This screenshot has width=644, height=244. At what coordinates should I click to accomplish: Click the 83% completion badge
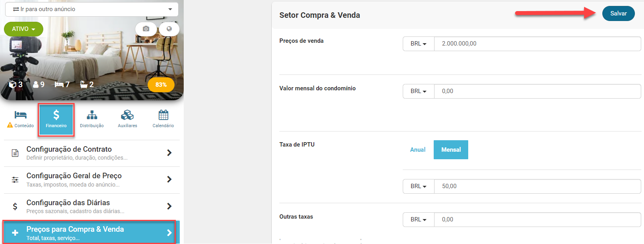[161, 85]
